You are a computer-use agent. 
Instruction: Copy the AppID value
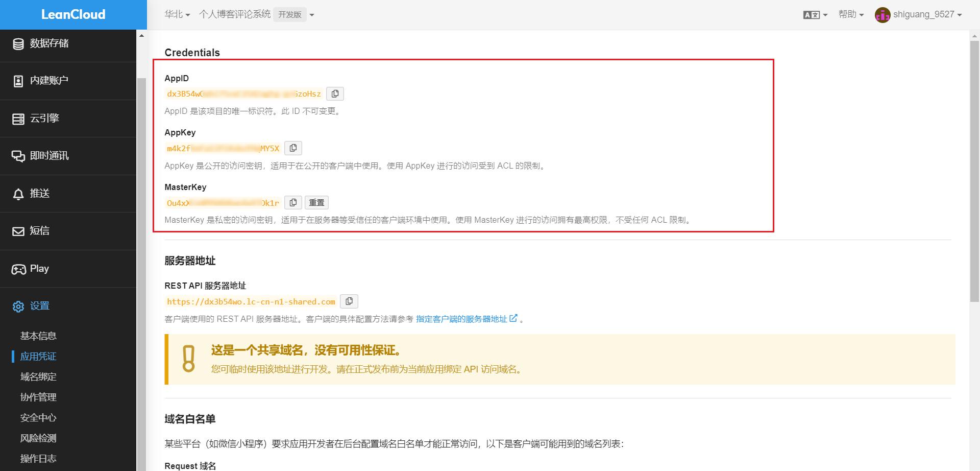point(335,94)
